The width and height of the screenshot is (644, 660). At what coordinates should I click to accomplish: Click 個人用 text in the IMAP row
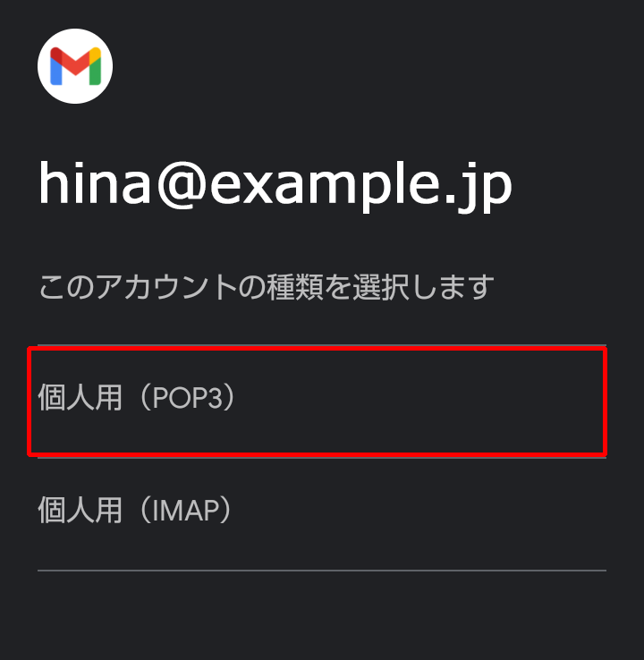coord(80,510)
